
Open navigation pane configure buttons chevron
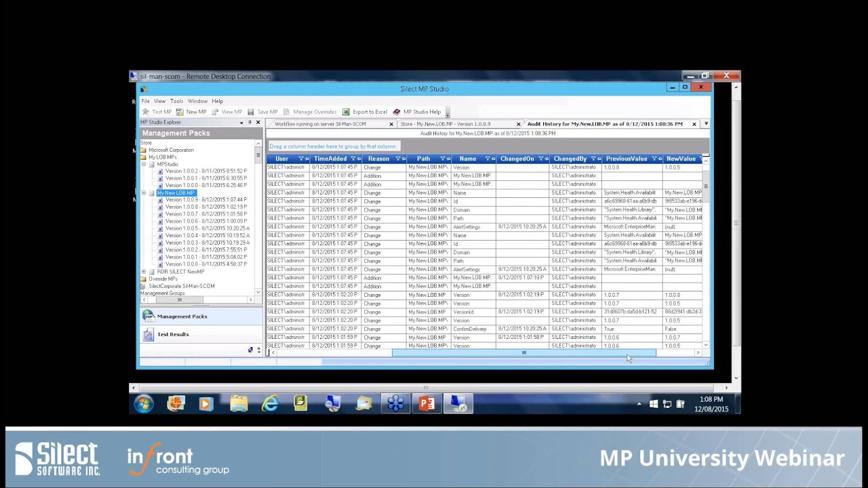[x=258, y=350]
